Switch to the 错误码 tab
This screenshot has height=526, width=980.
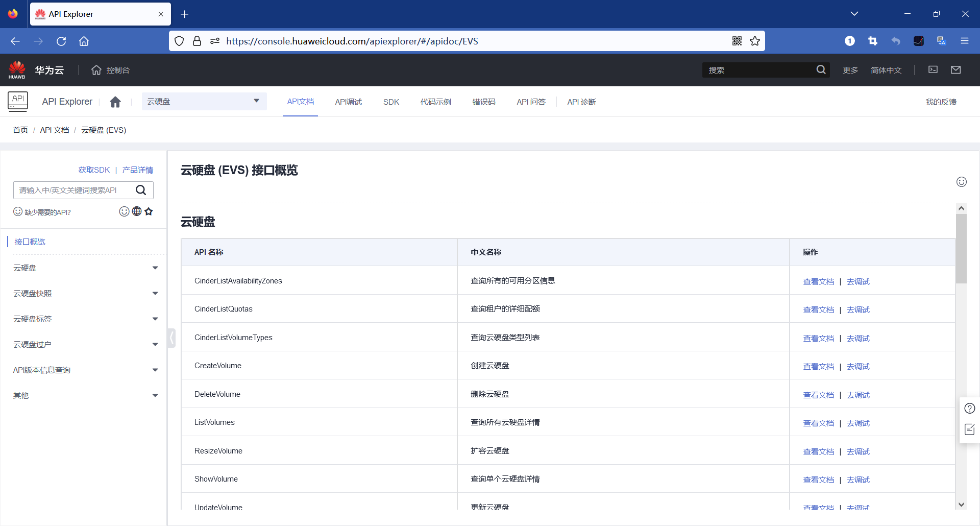coord(484,102)
